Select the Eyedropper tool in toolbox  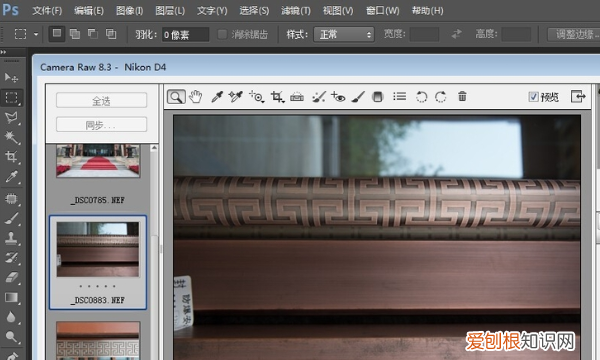click(x=11, y=177)
